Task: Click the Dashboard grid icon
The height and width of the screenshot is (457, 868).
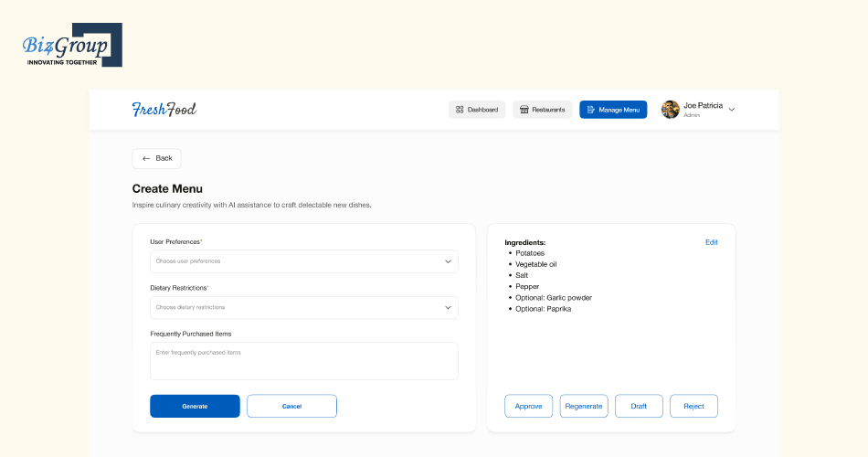Action: click(460, 110)
